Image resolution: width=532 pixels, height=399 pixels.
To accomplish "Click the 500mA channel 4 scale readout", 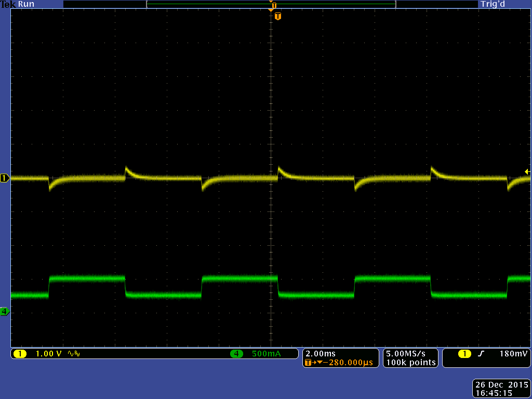I will point(267,354).
